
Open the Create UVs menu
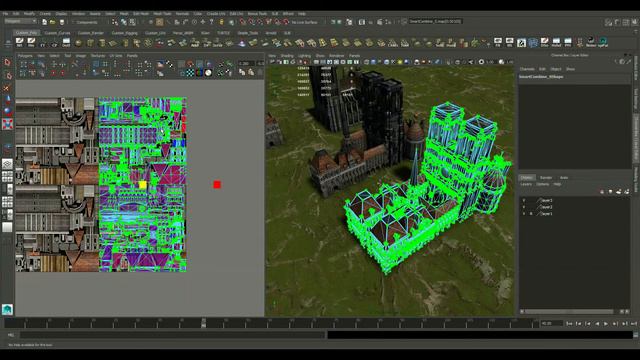(216, 13)
